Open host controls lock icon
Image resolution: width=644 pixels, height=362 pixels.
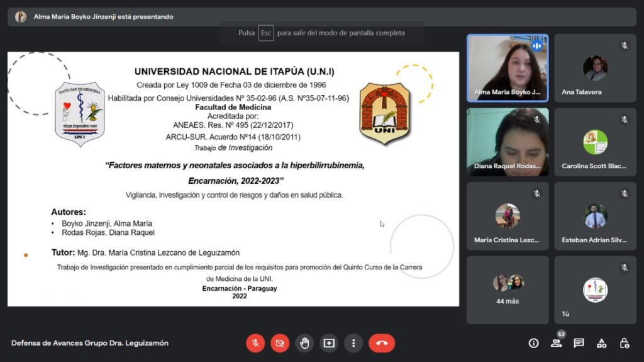click(x=624, y=343)
